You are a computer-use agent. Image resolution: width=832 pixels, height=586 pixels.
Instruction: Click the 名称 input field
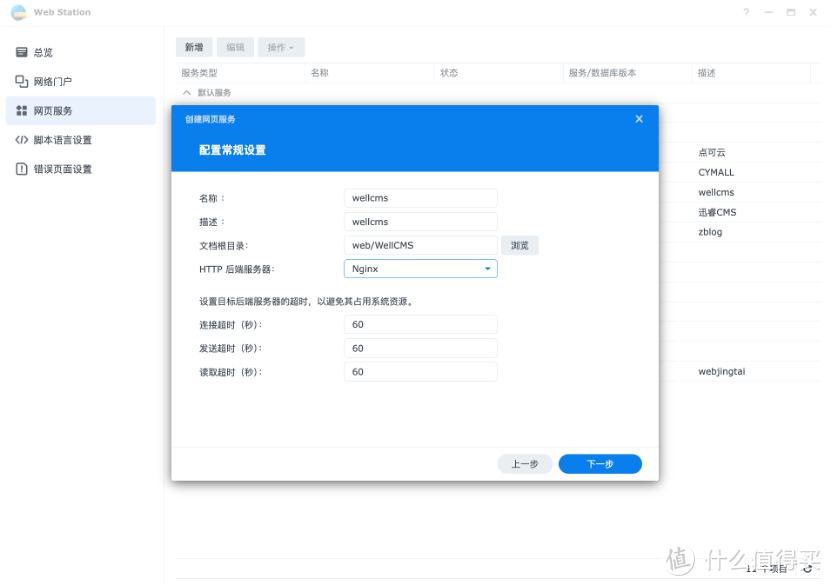pyautogui.click(x=421, y=198)
